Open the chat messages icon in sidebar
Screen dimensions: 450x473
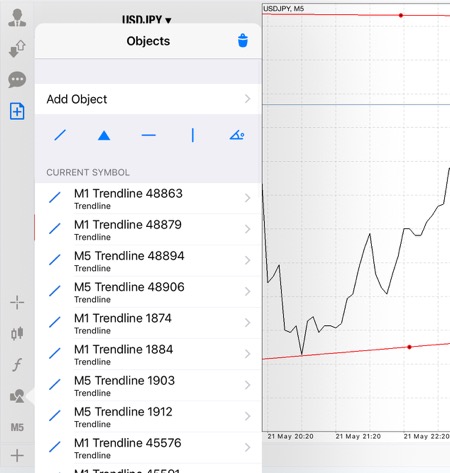[17, 80]
